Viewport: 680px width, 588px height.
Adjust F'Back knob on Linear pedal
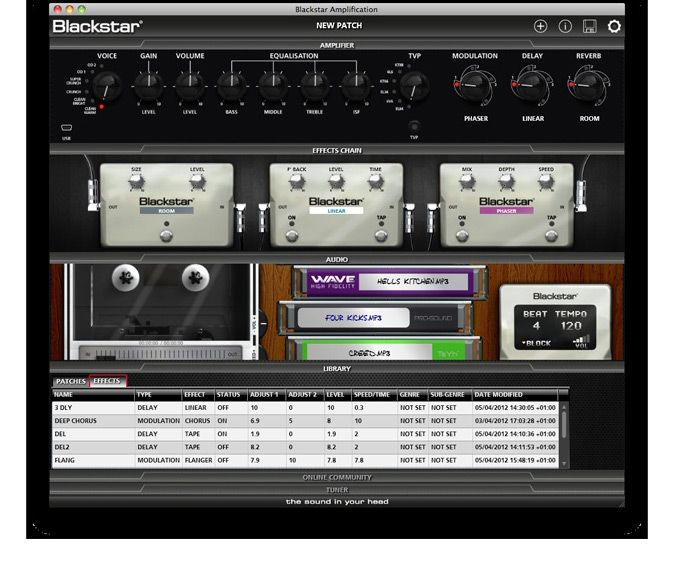(297, 182)
